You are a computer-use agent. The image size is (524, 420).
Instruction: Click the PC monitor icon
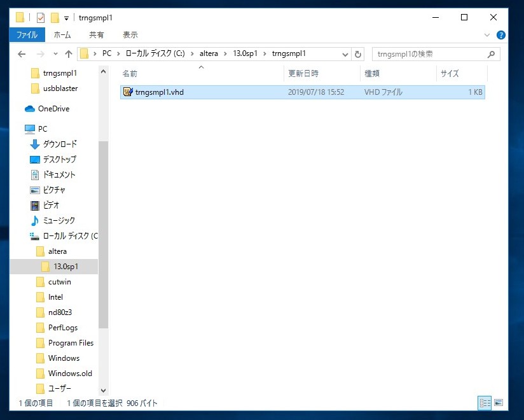[x=30, y=129]
